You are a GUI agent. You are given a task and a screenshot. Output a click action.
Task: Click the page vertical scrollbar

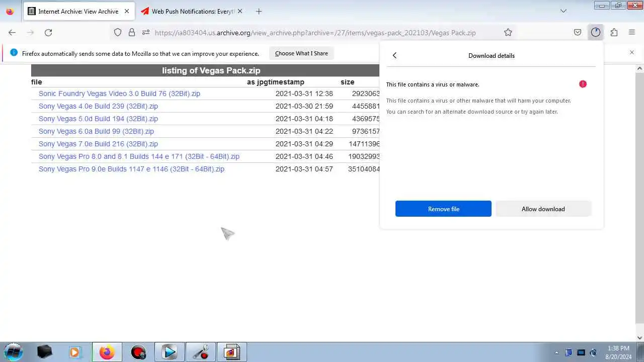click(x=639, y=197)
